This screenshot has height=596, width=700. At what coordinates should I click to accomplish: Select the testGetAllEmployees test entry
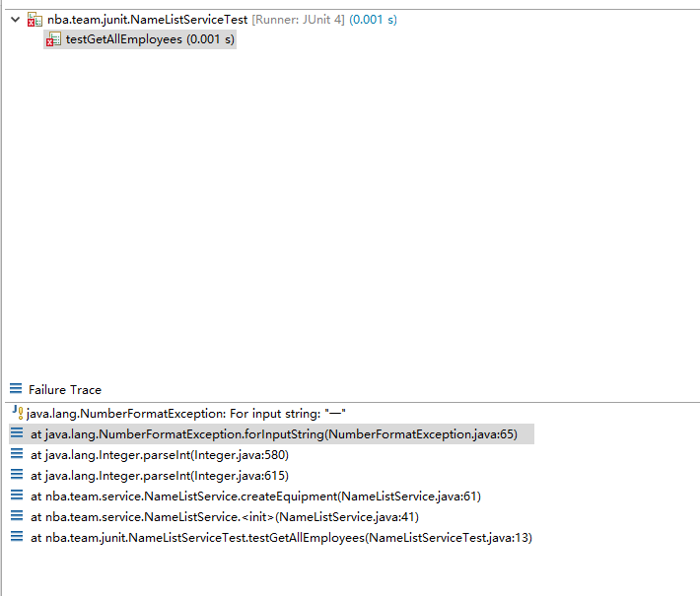(150, 39)
